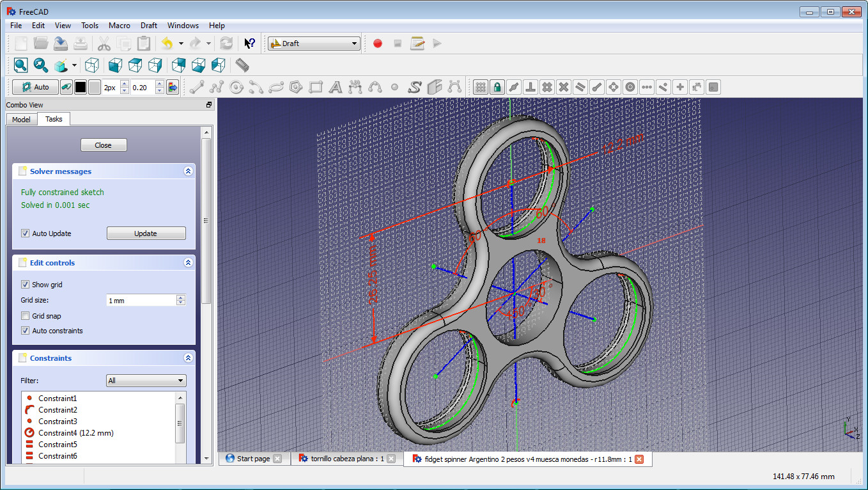Image resolution: width=868 pixels, height=490 pixels.
Task: Select the Bezier Curve tool
Action: tap(454, 87)
